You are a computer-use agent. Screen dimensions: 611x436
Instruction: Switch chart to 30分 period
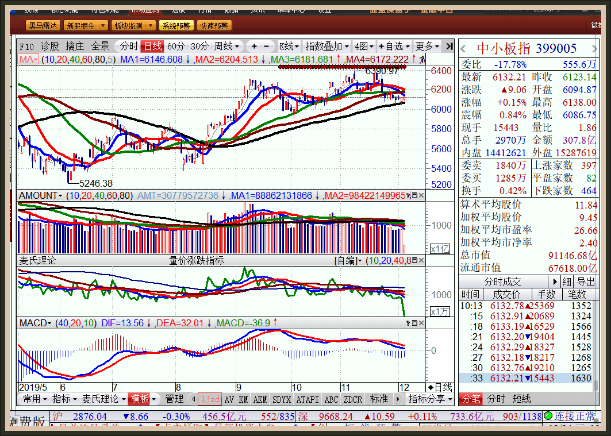click(200, 46)
